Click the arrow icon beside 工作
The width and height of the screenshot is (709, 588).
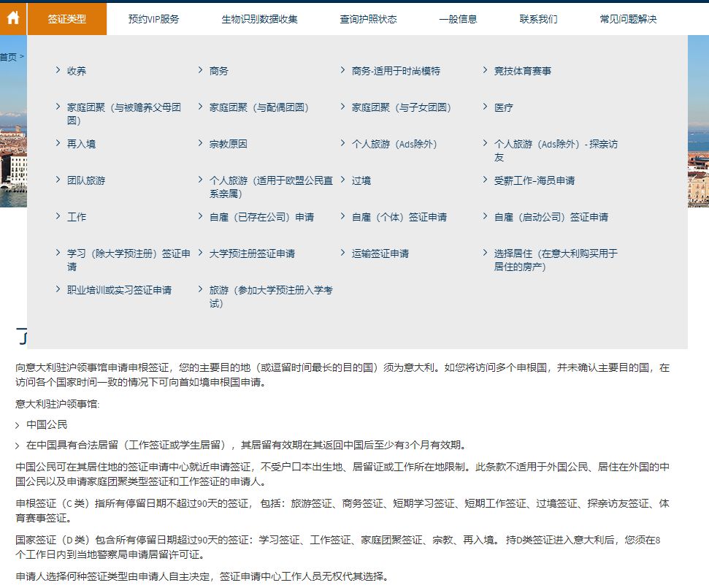(x=58, y=216)
